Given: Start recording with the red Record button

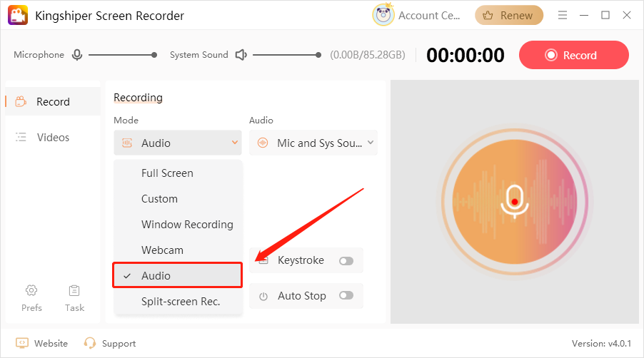Looking at the screenshot, I should click(574, 55).
